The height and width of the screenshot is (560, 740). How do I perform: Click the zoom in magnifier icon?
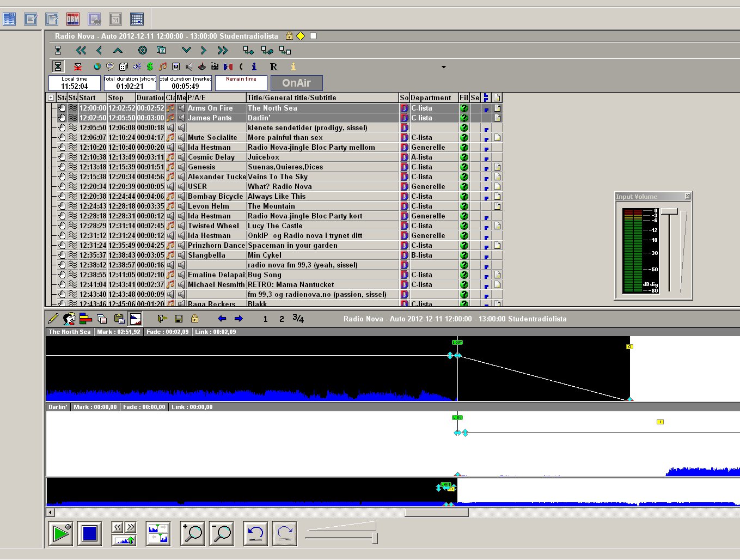(x=192, y=534)
